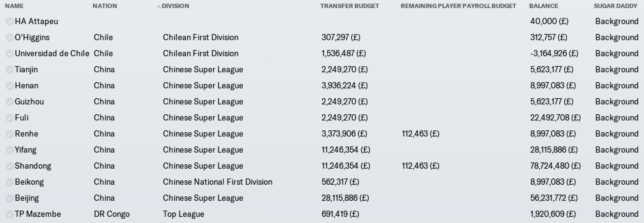Select Remaining Player Payroll Budget header
Image resolution: width=644 pixels, height=223 pixels.
point(458,6)
